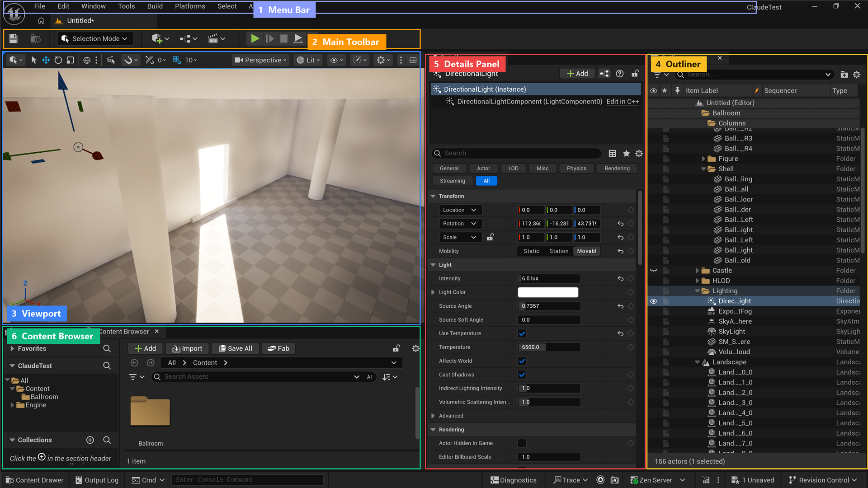Click Add component button in Details
The height and width of the screenshot is (488, 868).
click(577, 74)
